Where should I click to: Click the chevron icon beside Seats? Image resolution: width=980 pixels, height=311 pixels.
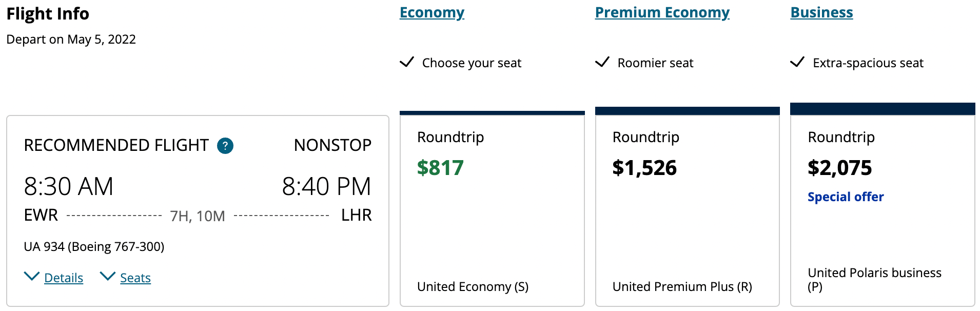(107, 276)
